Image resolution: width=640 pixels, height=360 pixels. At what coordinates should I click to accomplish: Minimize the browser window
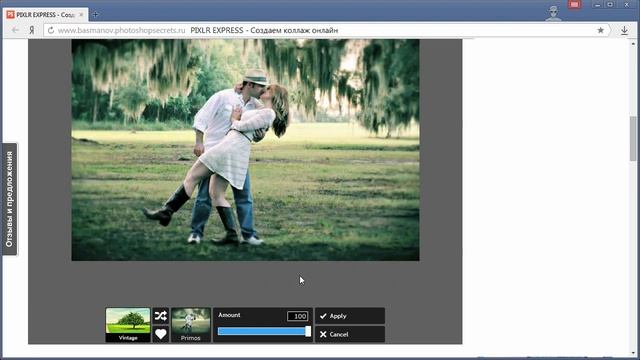(598, 4)
